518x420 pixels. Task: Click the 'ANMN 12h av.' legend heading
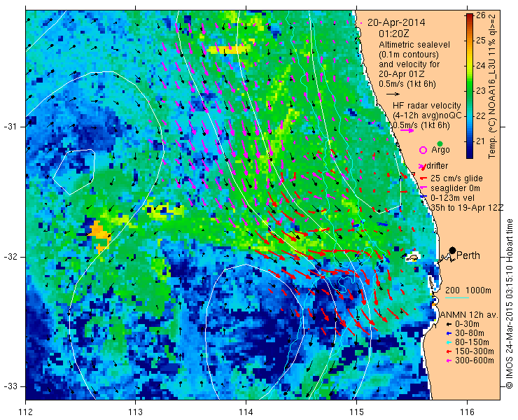pos(470,315)
